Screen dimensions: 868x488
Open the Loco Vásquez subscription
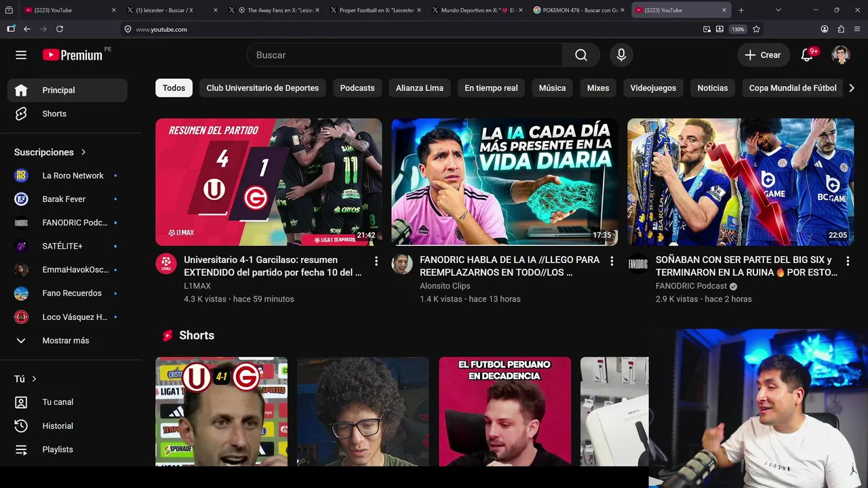[x=67, y=317]
